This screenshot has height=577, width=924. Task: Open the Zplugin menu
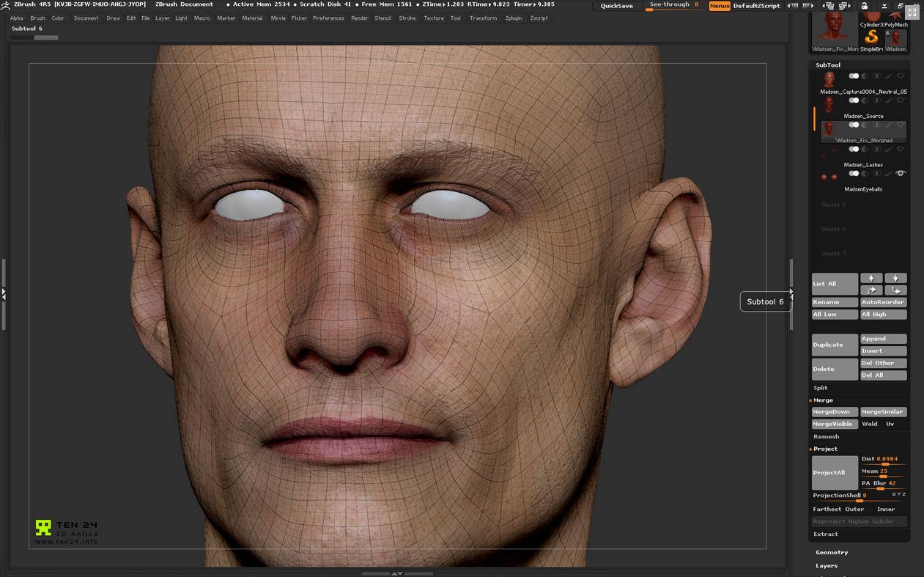pos(513,18)
